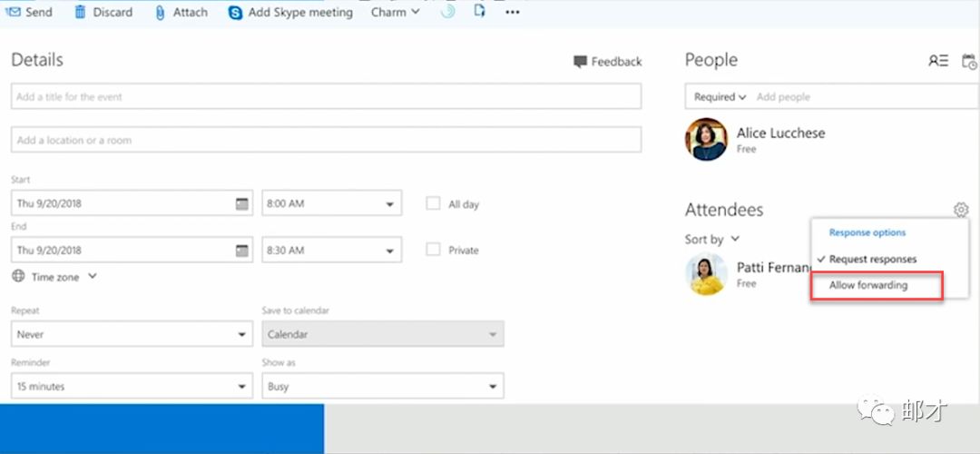Check the Private checkbox
This screenshot has height=454, width=980.
(x=434, y=250)
